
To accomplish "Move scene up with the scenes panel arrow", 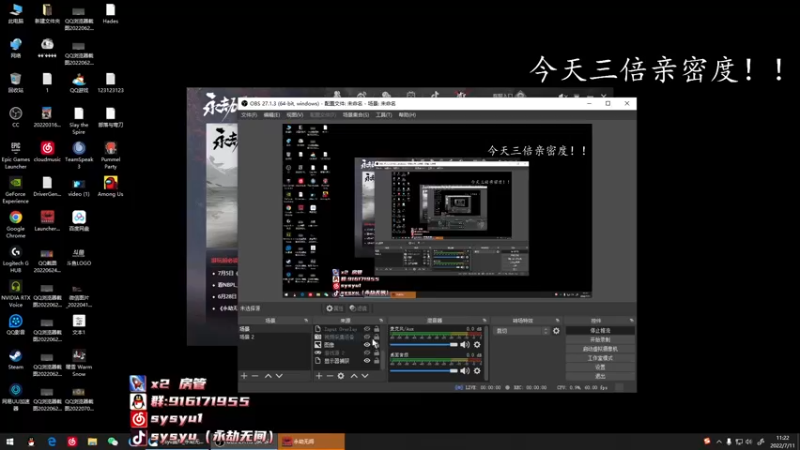I will pos(268,376).
